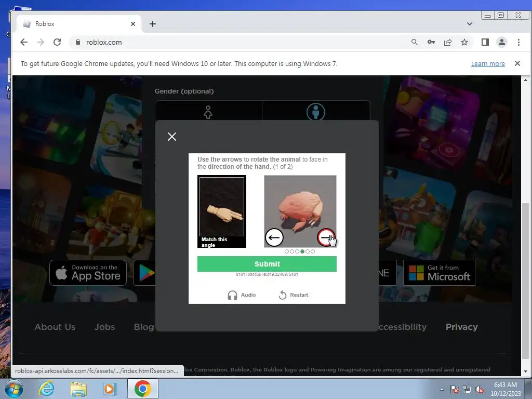The width and height of the screenshot is (532, 399).
Task: Go forward in Chrome
Action: 41,42
